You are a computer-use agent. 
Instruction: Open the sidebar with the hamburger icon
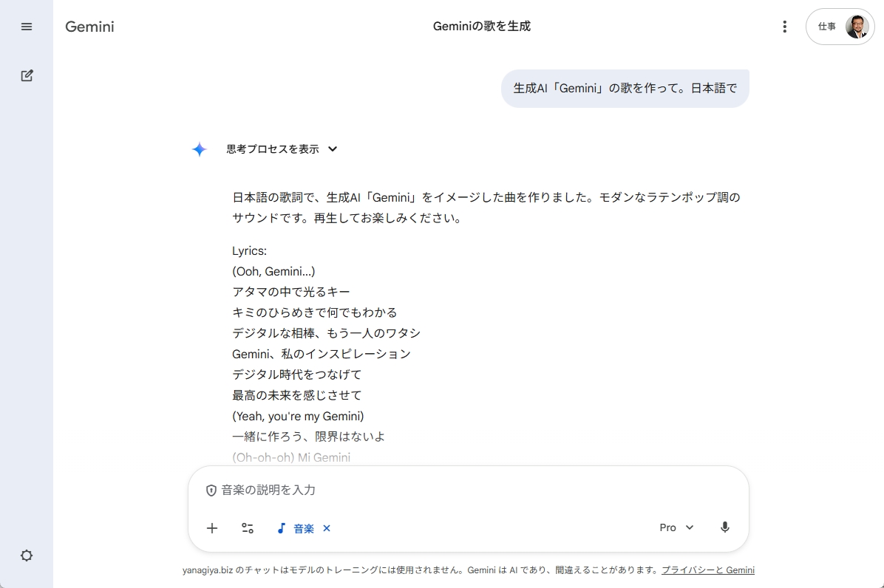pos(27,27)
